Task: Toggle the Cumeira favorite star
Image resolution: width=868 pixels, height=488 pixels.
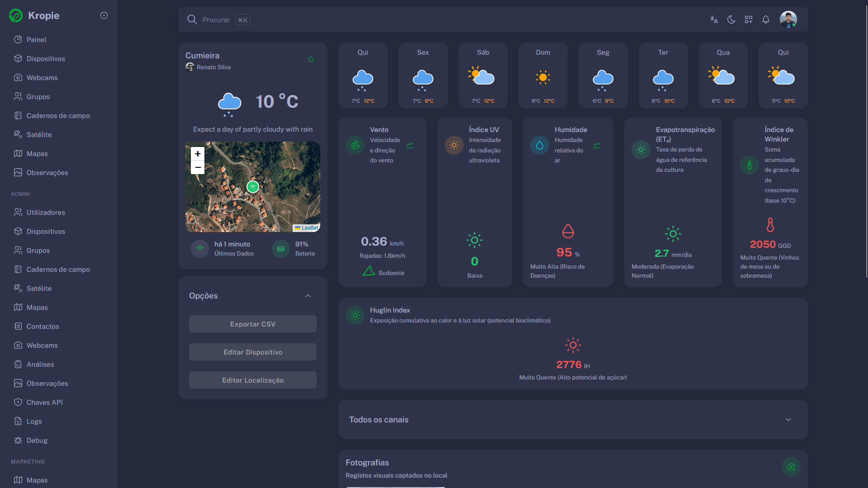Action: pyautogui.click(x=311, y=59)
